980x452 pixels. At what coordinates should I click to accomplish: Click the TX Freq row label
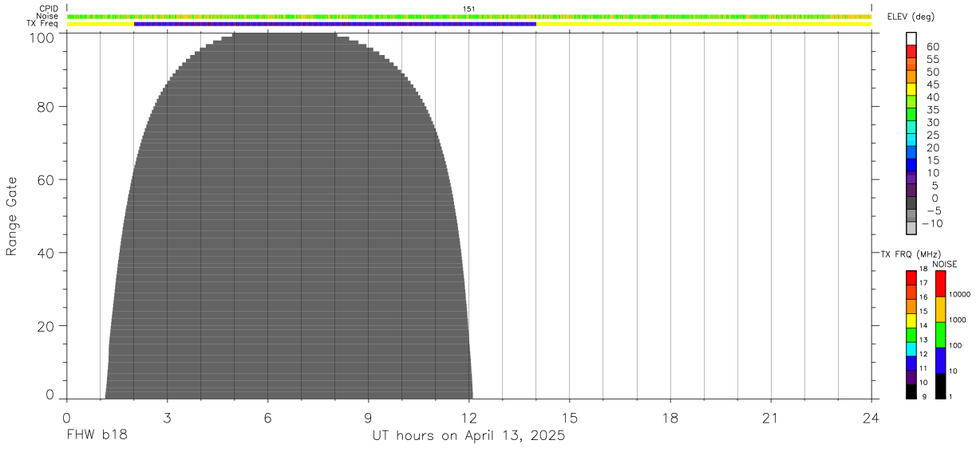coord(43,24)
